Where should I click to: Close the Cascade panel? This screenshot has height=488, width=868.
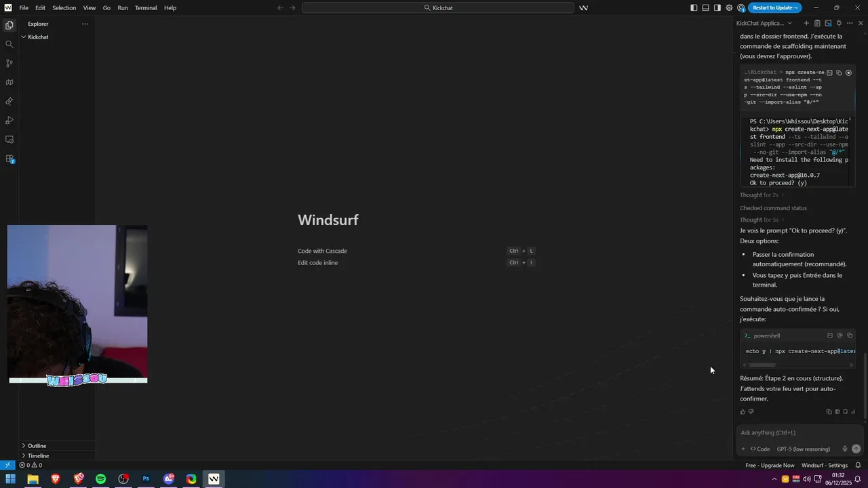coord(861,23)
